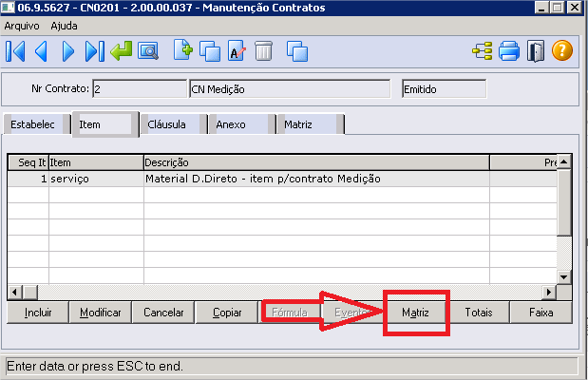Switch to the Cláusula tab
The width and height of the screenshot is (588, 380).
[x=174, y=124]
